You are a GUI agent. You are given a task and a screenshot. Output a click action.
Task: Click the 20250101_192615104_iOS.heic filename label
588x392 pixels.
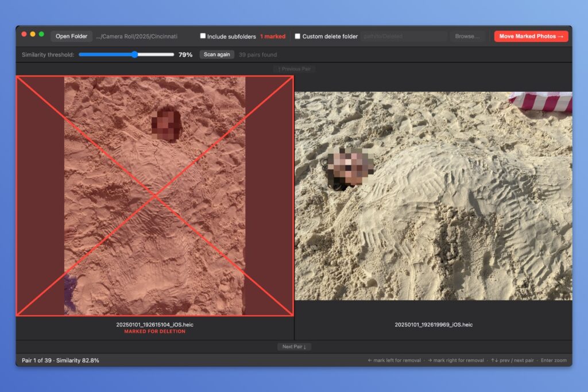(x=154, y=325)
